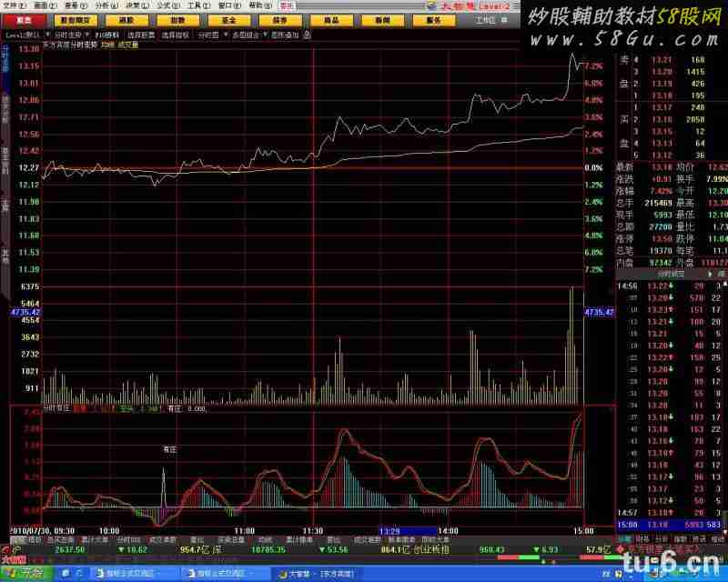Open the 新闻 section button
The width and height of the screenshot is (728, 582).
[382, 20]
